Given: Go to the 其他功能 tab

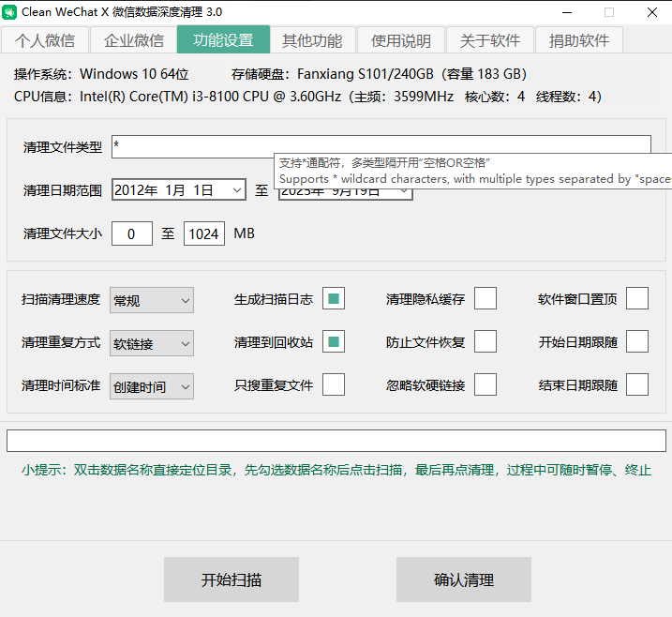Looking at the screenshot, I should [x=312, y=40].
